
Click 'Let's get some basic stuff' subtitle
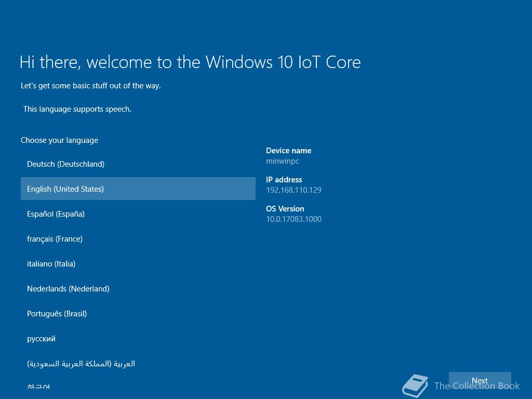coord(90,86)
